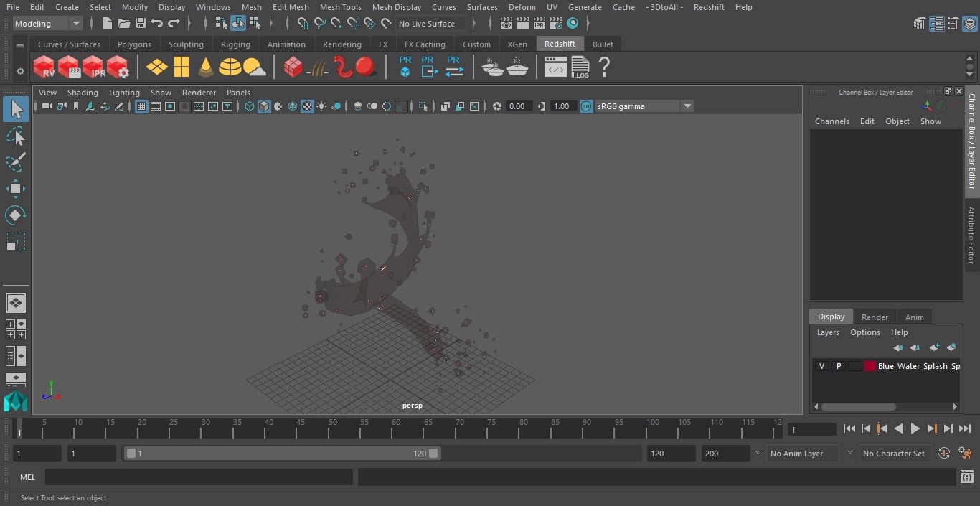980x506 pixels.
Task: Open Redshift render settings cube with gear
Action: pyautogui.click(x=118, y=67)
